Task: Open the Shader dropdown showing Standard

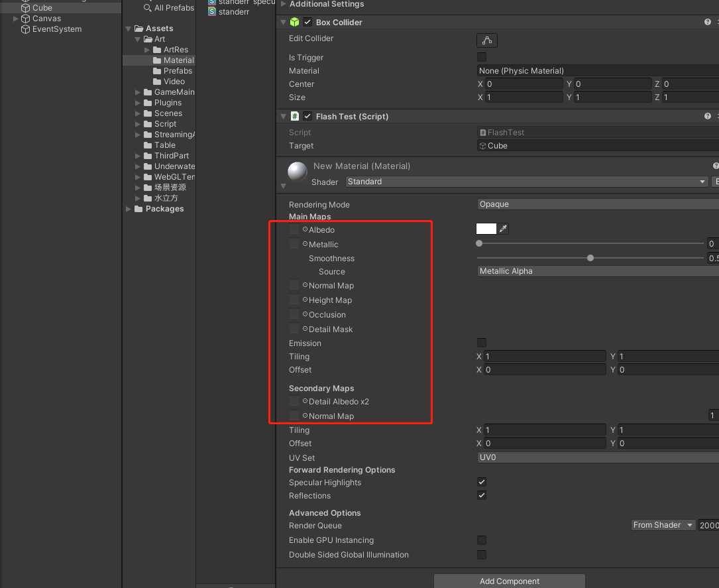Action: (527, 182)
